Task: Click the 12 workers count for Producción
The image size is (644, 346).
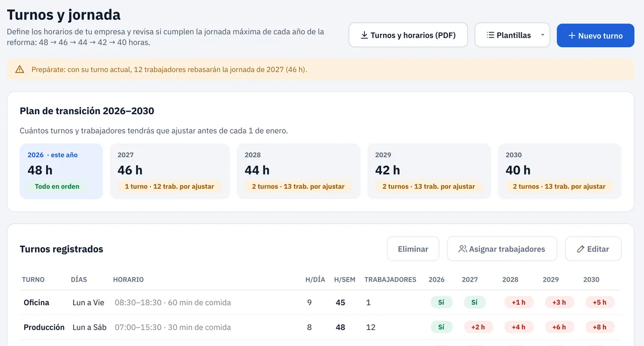Action: pos(370,327)
